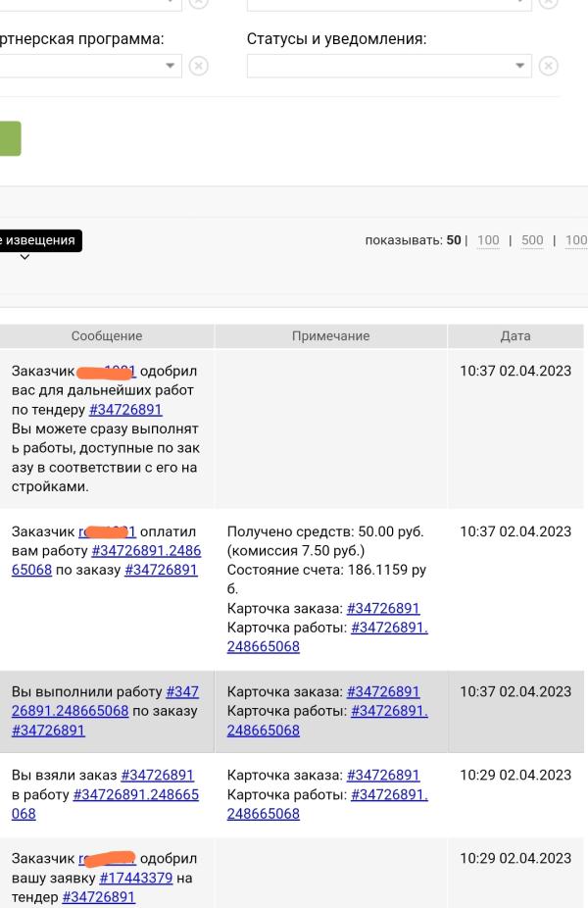Click date 10:37 02.04.2023 in Вы выполнили работу row
This screenshot has height=908, width=588.
click(x=515, y=691)
